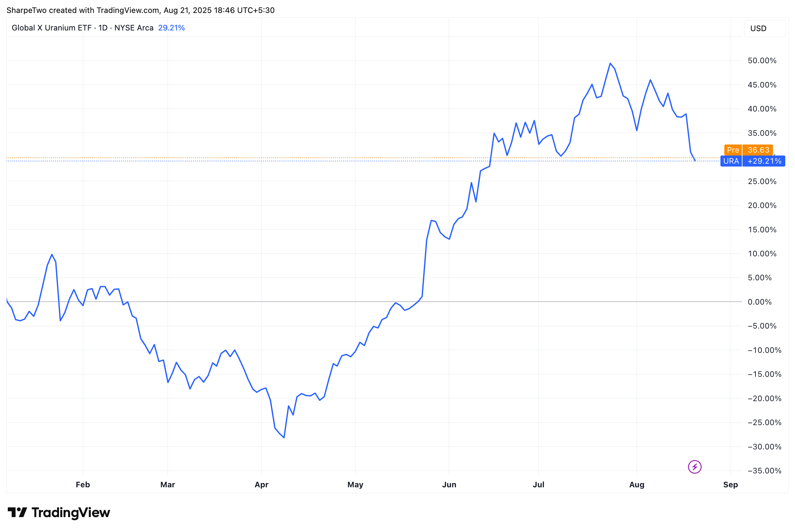This screenshot has height=532, width=795.
Task: Click the Jun label on time axis
Action: click(449, 484)
